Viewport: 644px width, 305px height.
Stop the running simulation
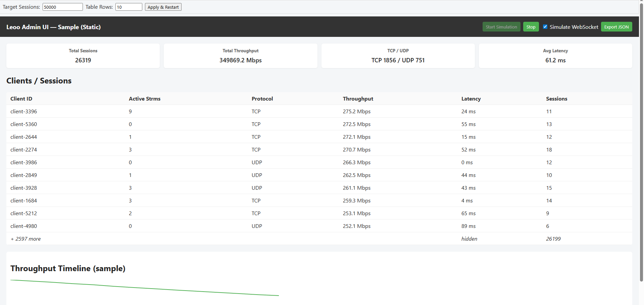(531, 27)
